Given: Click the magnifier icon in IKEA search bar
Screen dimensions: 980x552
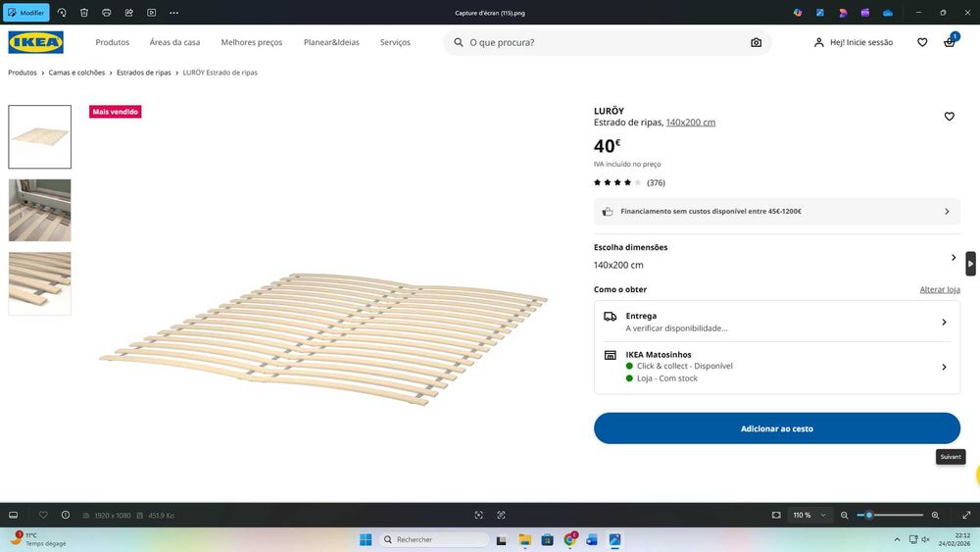Looking at the screenshot, I should tap(458, 42).
